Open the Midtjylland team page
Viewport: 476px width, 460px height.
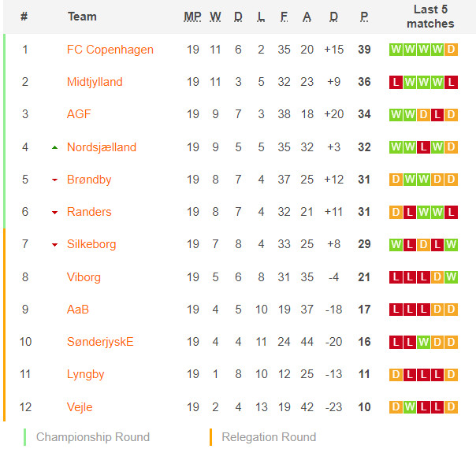tap(95, 82)
